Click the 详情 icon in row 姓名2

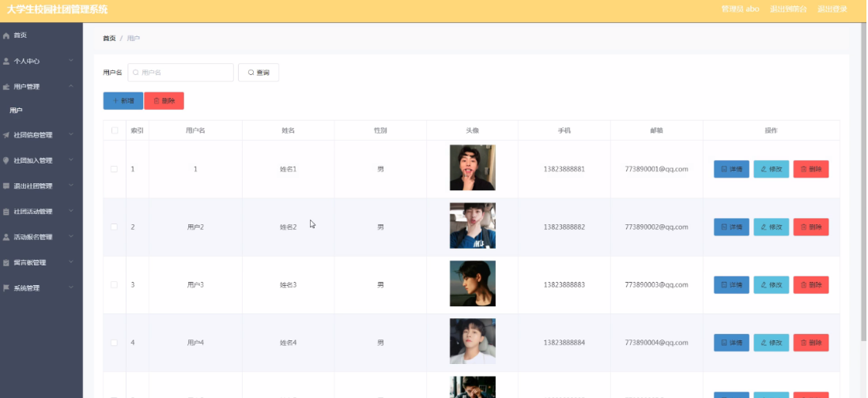(x=724, y=227)
